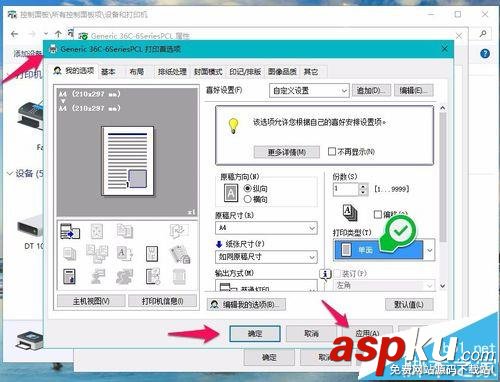This screenshot has height=382, width=500.
Task: Click the portrait 'A' orientation preview icon
Action: [231, 193]
